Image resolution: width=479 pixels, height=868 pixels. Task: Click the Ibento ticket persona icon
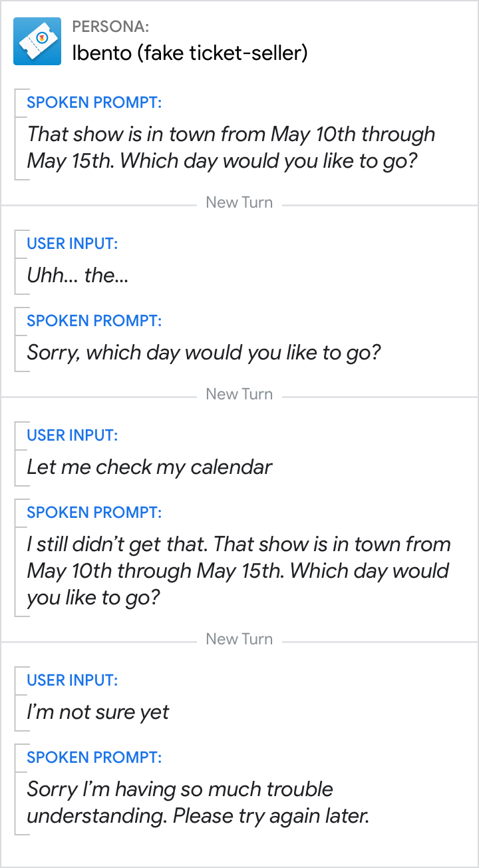(37, 41)
